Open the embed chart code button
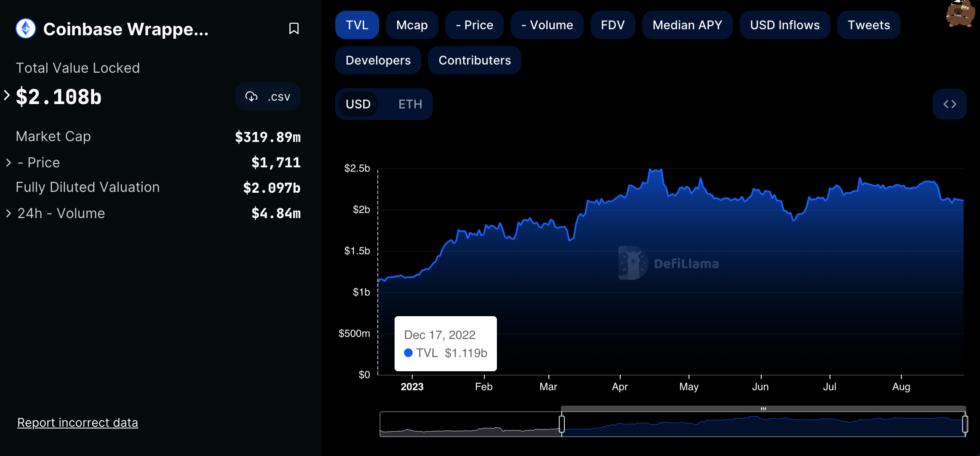 pyautogui.click(x=950, y=104)
